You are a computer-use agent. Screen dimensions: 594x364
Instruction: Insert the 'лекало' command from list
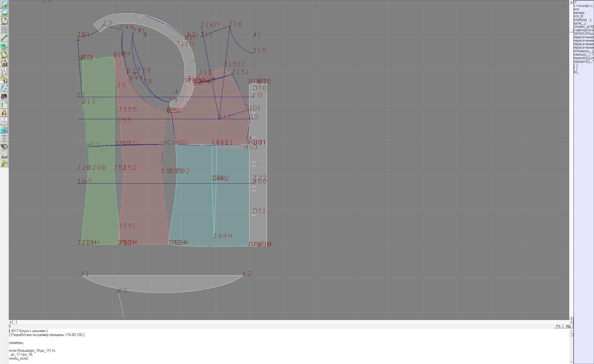coord(579,13)
